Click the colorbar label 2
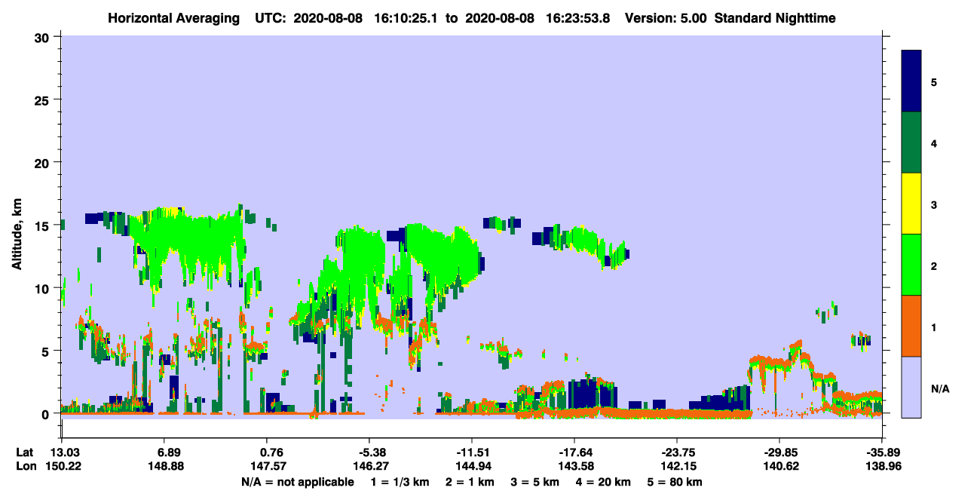This screenshot has height=503, width=980. (x=934, y=265)
